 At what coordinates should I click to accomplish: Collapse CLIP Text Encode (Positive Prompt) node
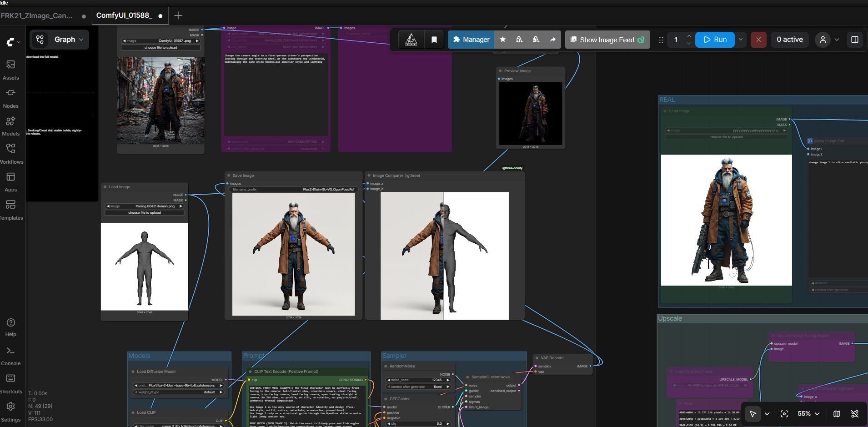point(250,372)
